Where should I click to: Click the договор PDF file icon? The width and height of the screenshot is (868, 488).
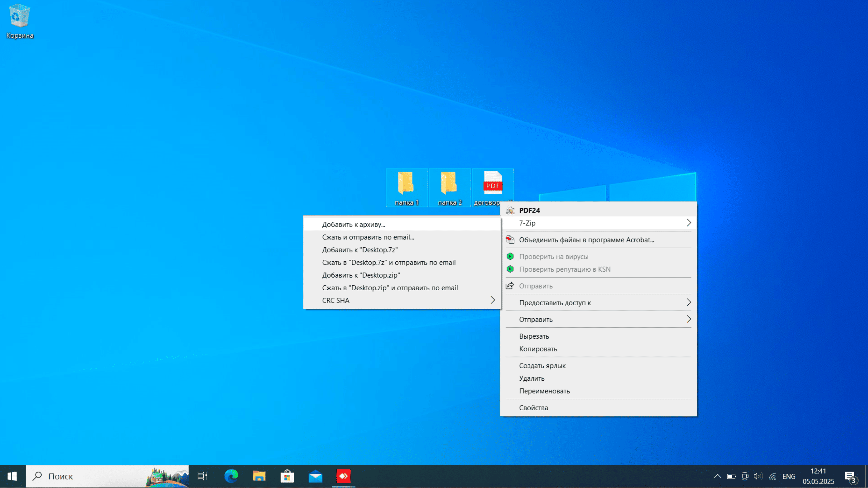493,187
